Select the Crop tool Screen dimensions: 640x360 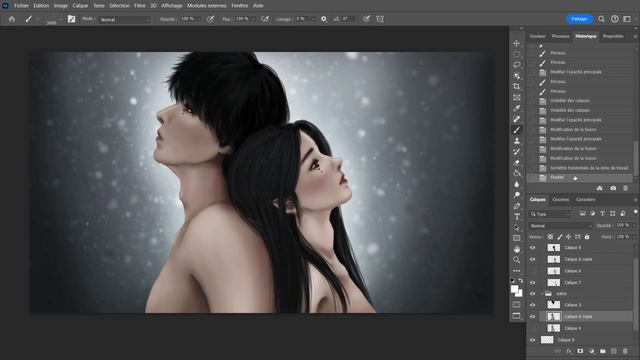(x=517, y=87)
